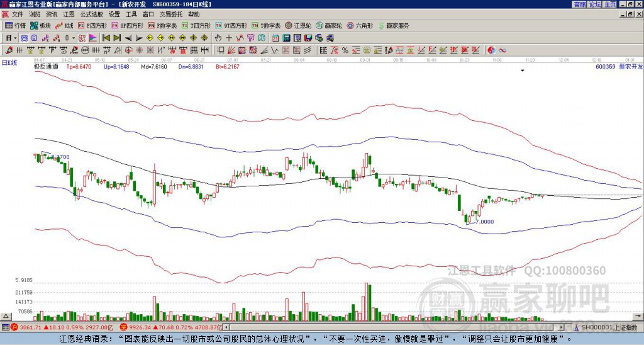Click the save floppy disk icon

(x=308, y=38)
